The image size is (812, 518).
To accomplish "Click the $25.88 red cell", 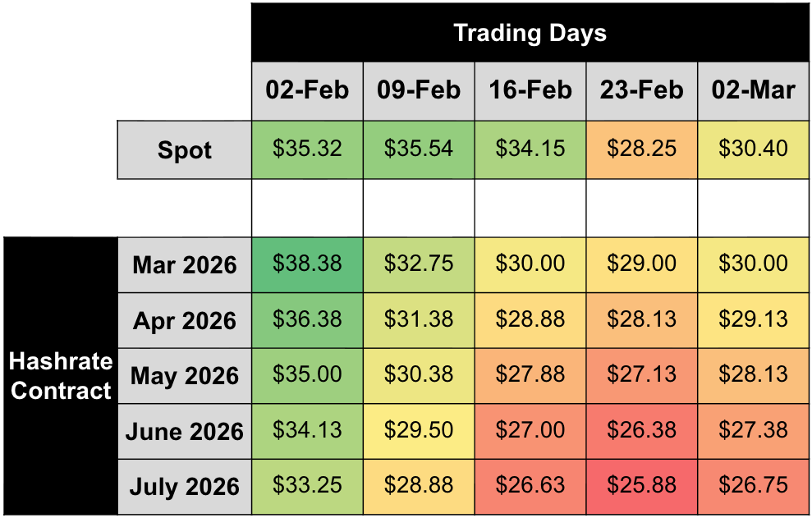I will coord(642,486).
